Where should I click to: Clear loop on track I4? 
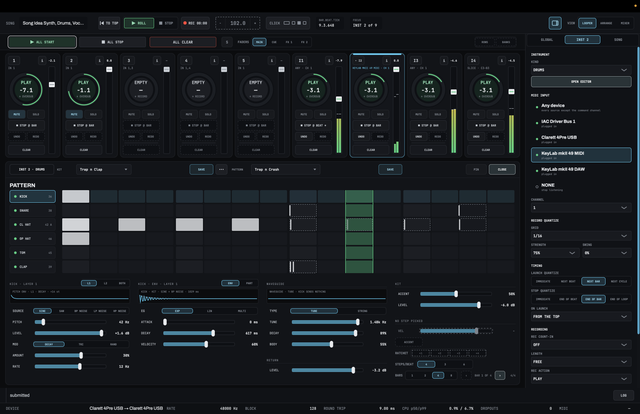(x=485, y=150)
